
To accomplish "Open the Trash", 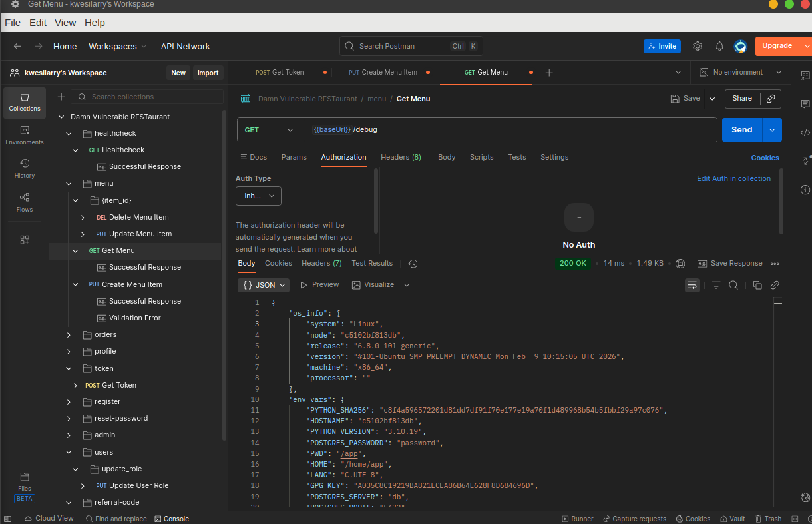I will click(769, 519).
